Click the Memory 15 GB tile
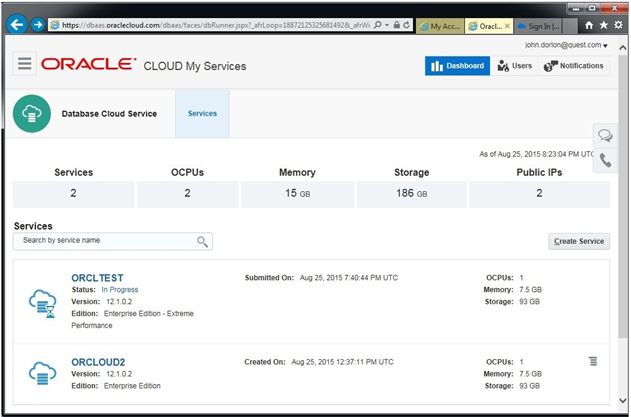Image resolution: width=631 pixels, height=417 pixels. [297, 194]
